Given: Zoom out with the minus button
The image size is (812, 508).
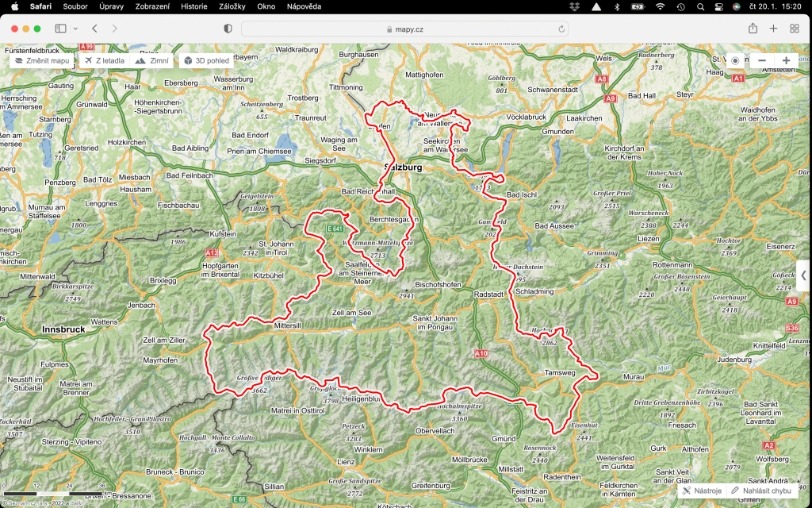Looking at the screenshot, I should (x=762, y=60).
